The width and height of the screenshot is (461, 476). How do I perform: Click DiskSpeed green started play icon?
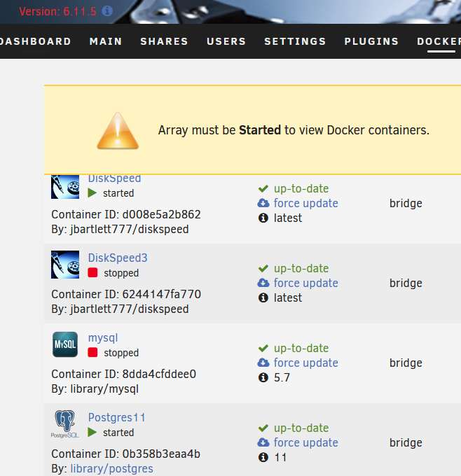coord(92,192)
